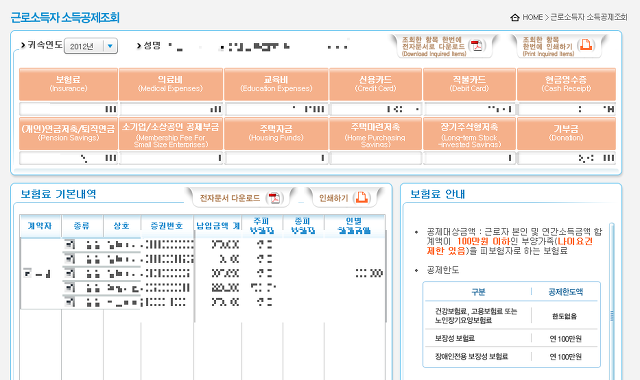This screenshot has height=380, width=640.
Task: Click the amount field under 의료비
Action: pos(171,109)
